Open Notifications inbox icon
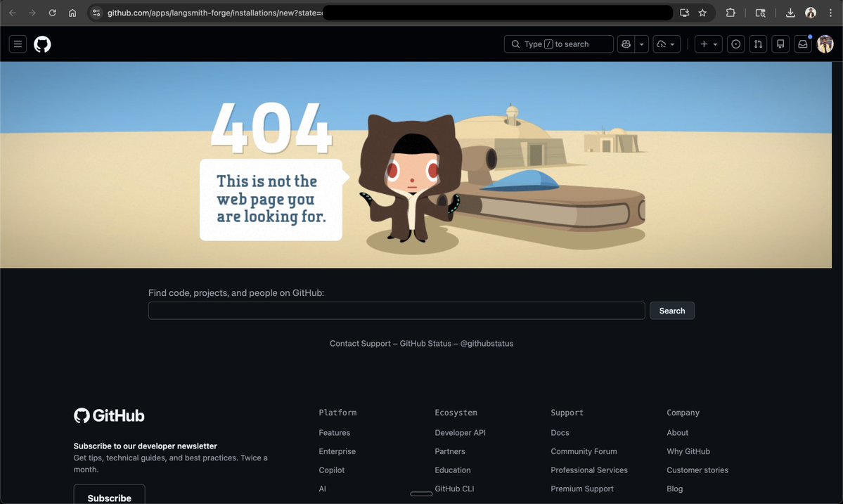 (x=803, y=44)
